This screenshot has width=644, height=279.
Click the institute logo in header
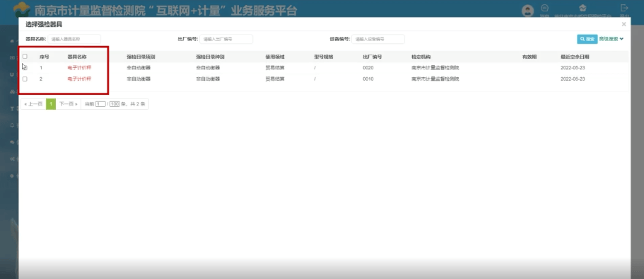pos(22,10)
